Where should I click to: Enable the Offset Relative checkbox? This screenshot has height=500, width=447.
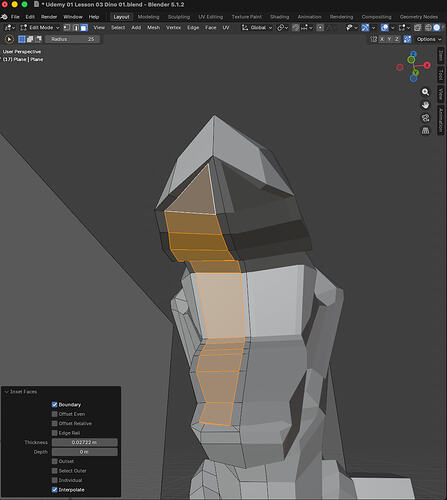pyautogui.click(x=55, y=423)
